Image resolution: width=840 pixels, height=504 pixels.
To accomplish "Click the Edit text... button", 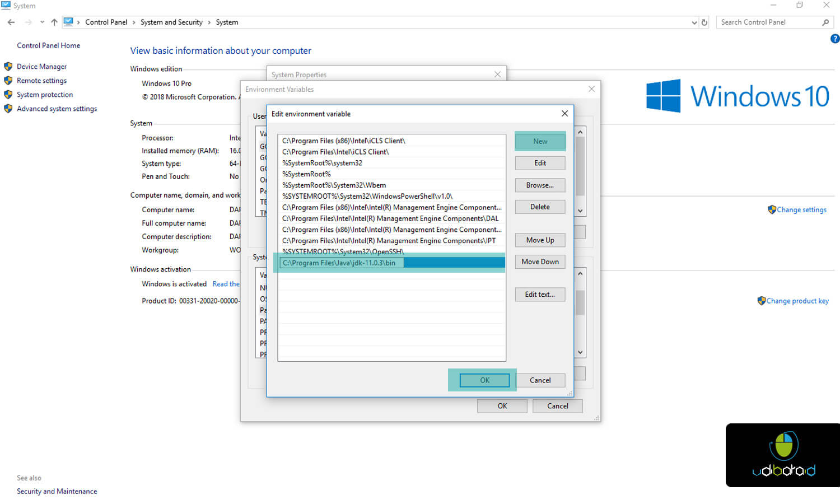I will (x=540, y=295).
